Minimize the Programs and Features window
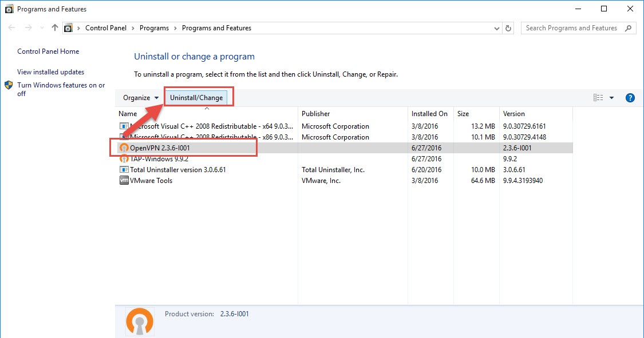Screen dimensions: 644x338 [x=578, y=9]
